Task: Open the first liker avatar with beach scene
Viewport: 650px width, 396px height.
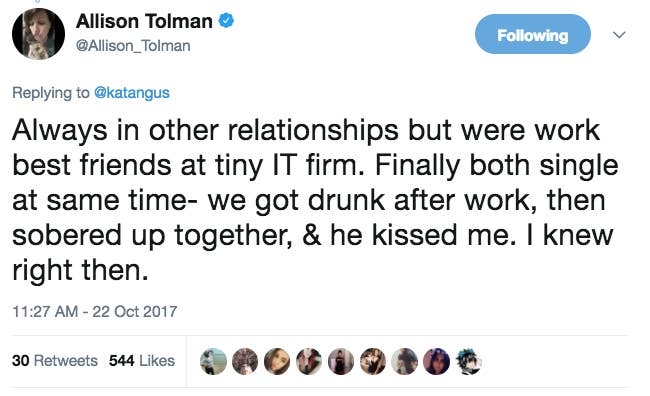Action: (x=213, y=361)
